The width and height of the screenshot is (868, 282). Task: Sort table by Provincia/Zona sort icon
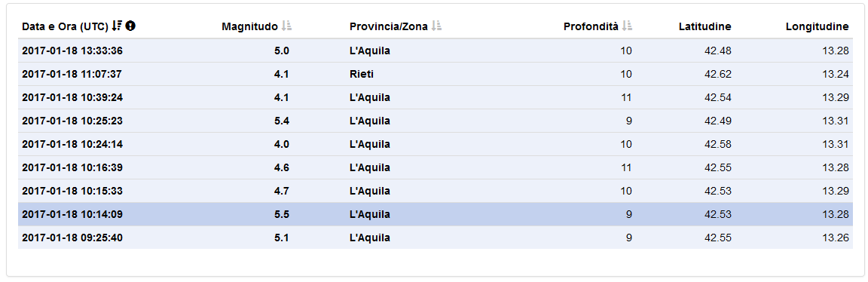436,26
